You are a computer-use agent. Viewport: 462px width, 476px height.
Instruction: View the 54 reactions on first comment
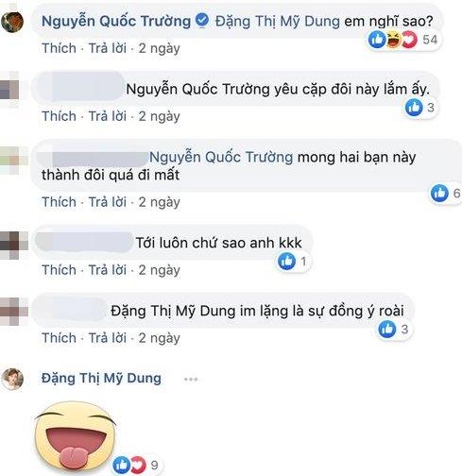tap(403, 40)
